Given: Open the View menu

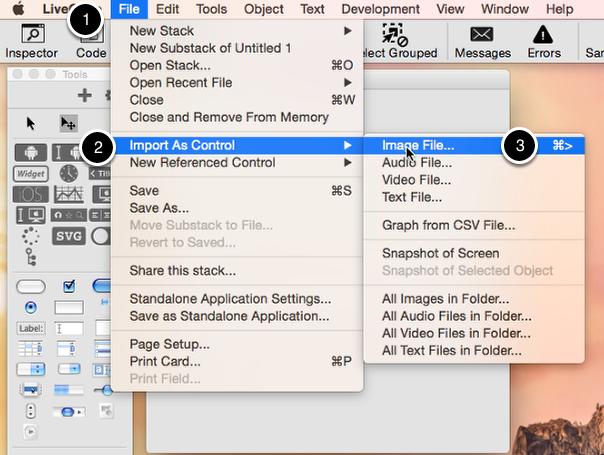Looking at the screenshot, I should pyautogui.click(x=450, y=9).
